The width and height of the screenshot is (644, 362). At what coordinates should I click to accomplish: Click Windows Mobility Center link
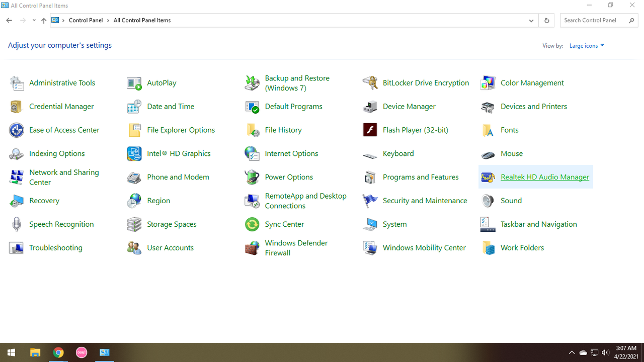click(424, 248)
